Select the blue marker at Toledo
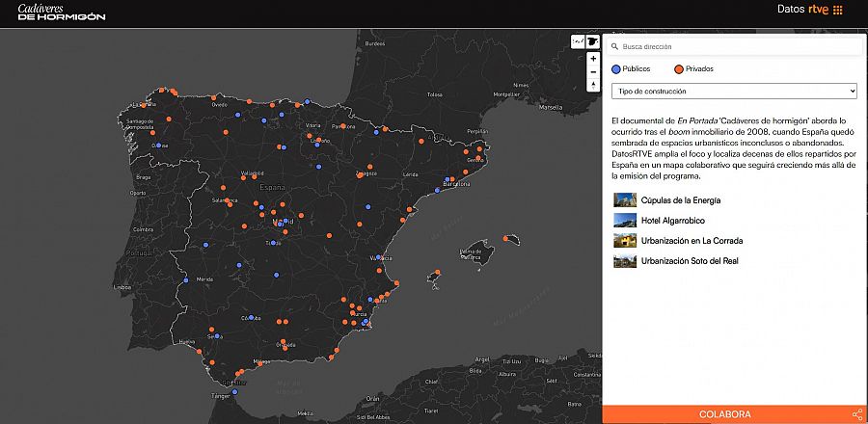Viewport: 868px width, 424px height. coord(272,242)
